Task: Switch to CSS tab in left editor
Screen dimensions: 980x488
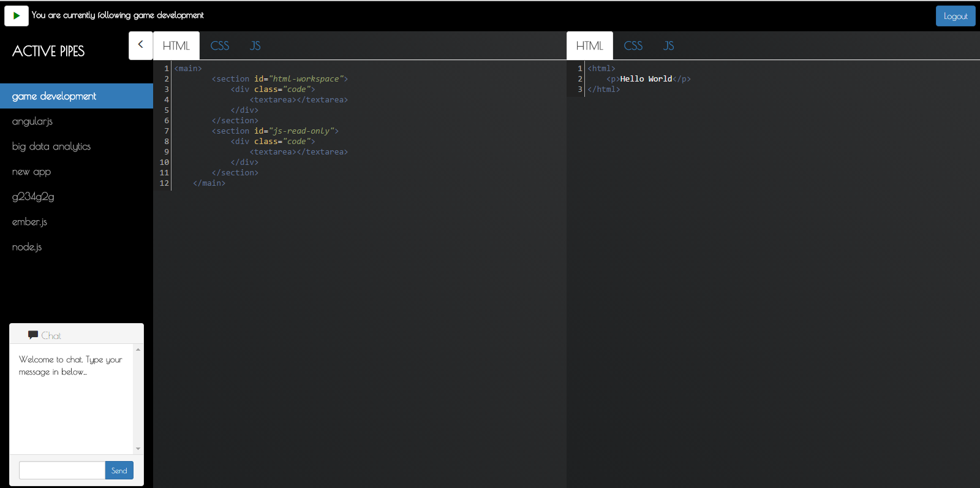Action: click(220, 46)
